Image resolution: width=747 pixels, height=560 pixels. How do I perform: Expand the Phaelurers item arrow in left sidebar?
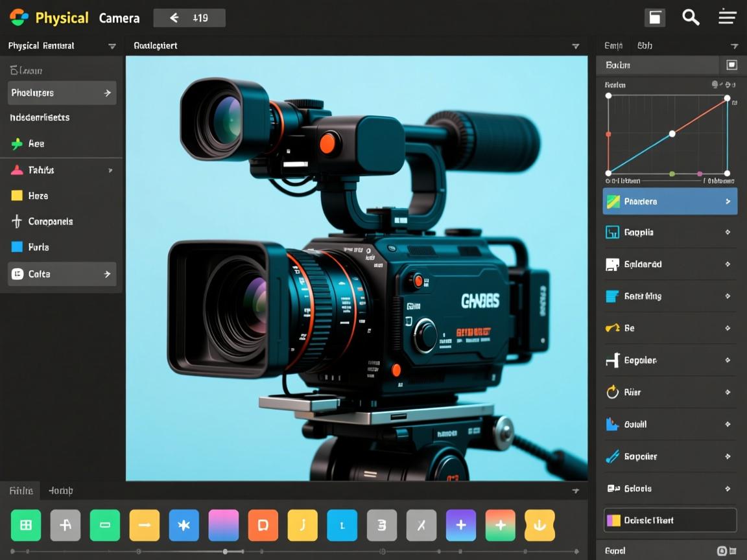[107, 93]
